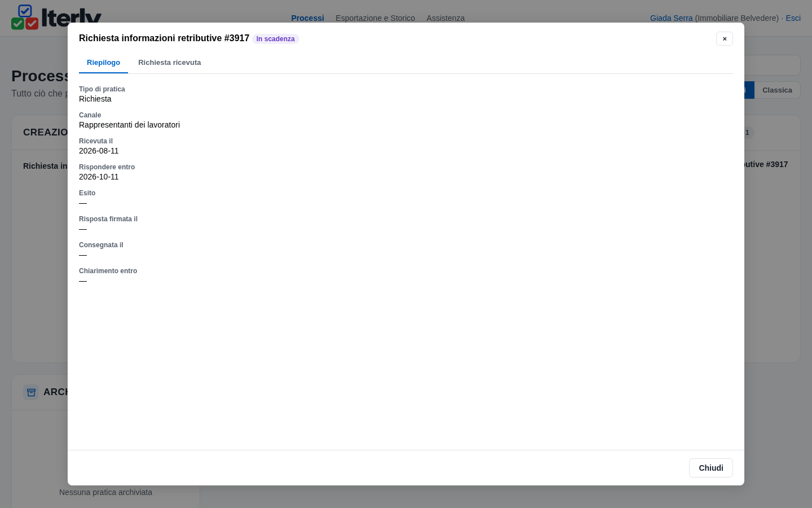The width and height of the screenshot is (812, 508).
Task: Open the Richiesta ricevuta tab
Action: [170, 63]
